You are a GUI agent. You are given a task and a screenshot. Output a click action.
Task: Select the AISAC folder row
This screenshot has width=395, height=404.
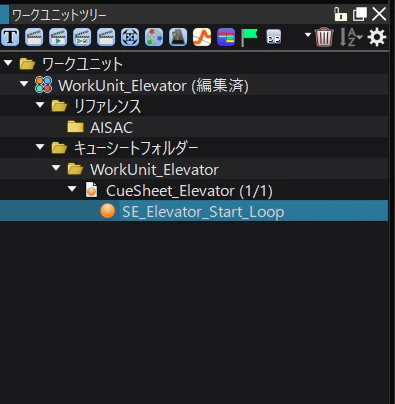(194, 127)
